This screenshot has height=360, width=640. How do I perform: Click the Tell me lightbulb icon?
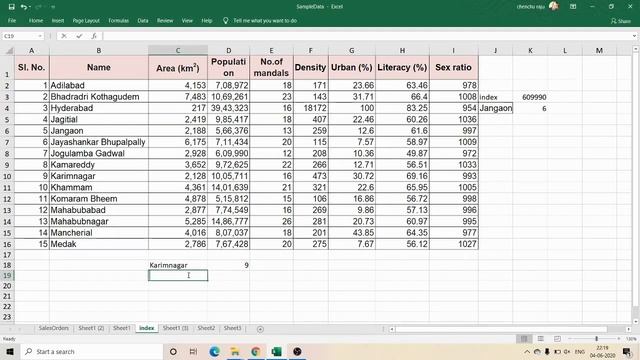tap(225, 20)
